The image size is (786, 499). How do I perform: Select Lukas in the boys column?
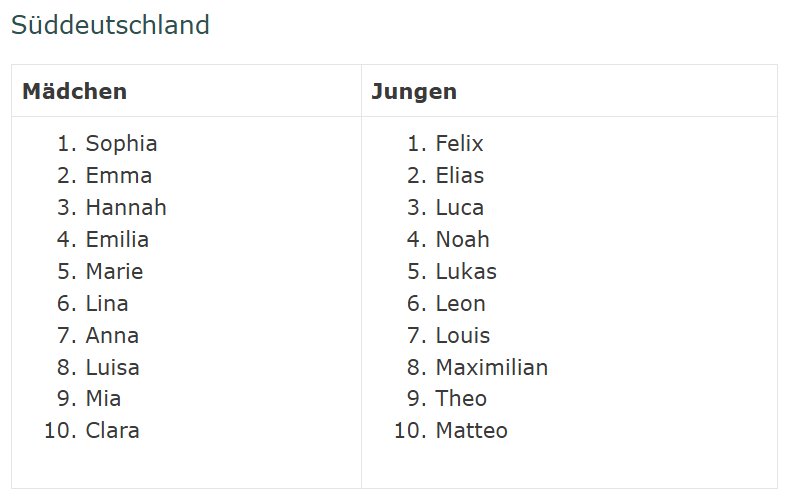pos(466,272)
